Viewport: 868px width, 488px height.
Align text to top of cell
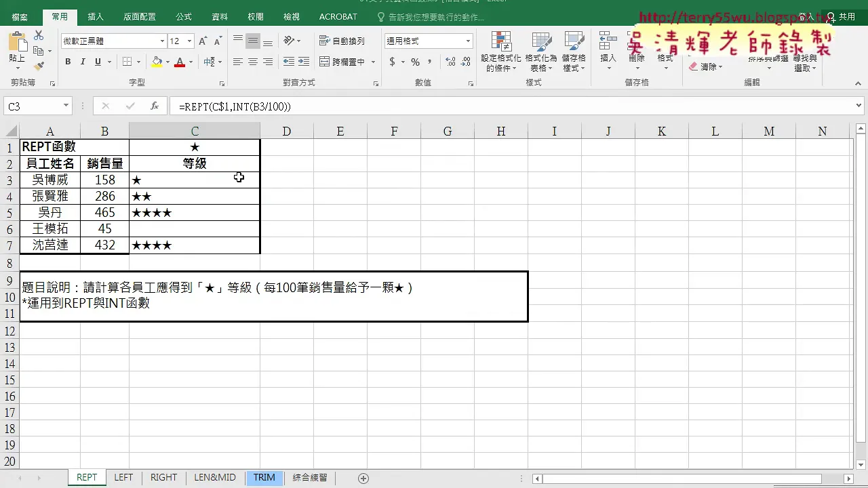238,41
